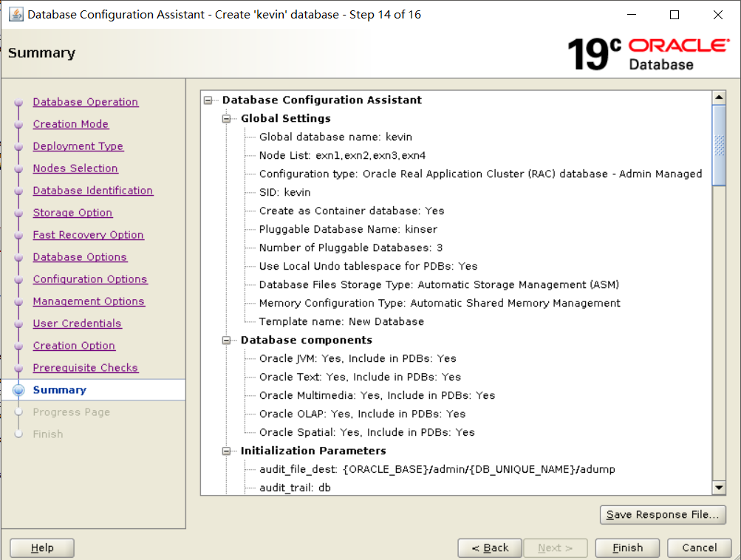Select the Database Files Storage Type row
741x560 pixels.
coord(439,284)
